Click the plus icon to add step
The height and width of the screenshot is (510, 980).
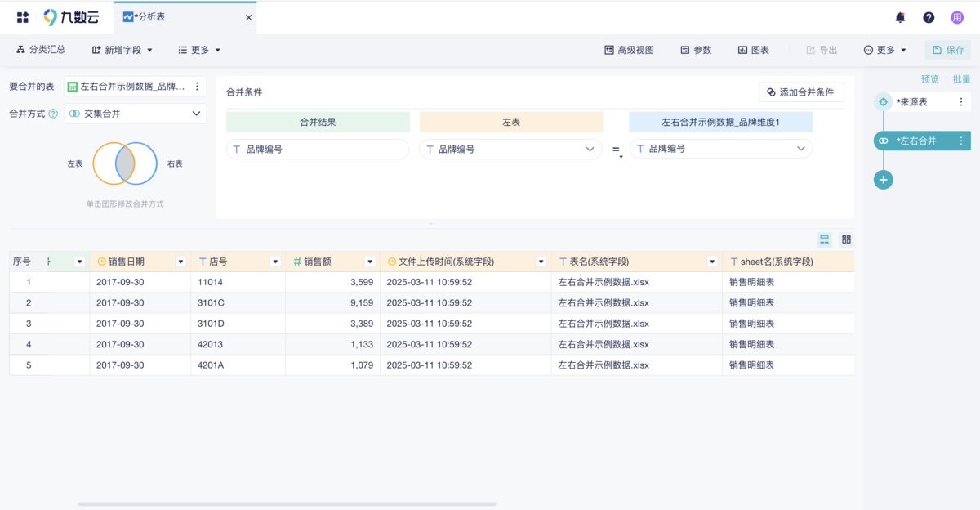click(883, 180)
